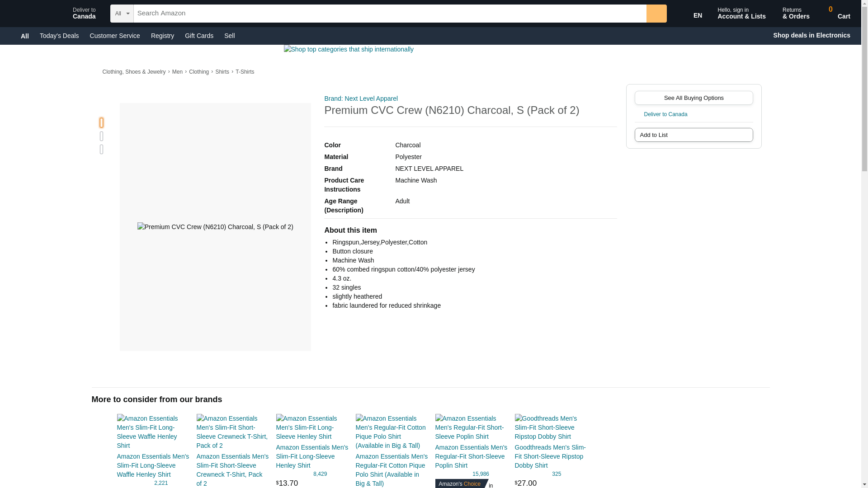Expand the All search category dropdown
The image size is (868, 488).
(122, 14)
